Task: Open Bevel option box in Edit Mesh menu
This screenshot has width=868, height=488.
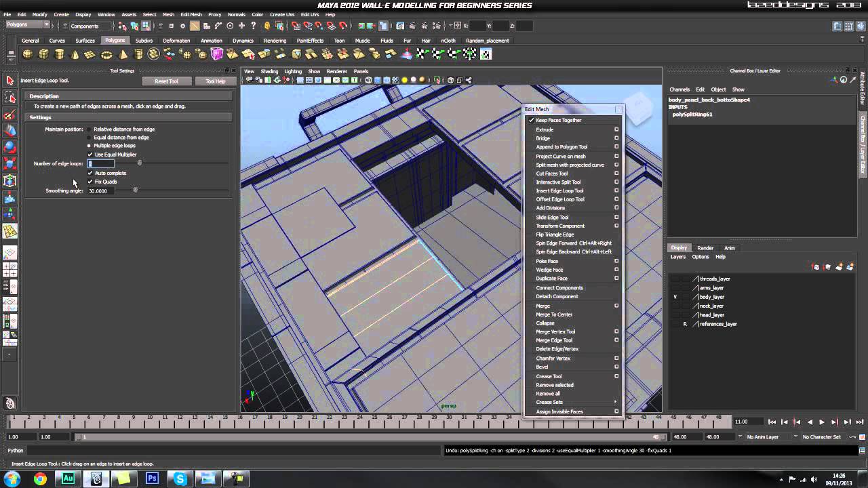Action: pyautogui.click(x=616, y=367)
